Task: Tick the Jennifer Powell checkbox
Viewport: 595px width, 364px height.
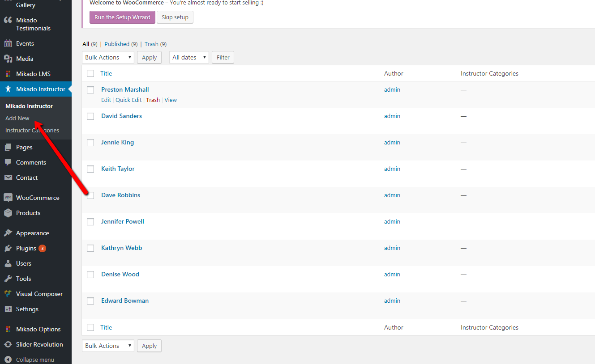Action: (x=90, y=222)
